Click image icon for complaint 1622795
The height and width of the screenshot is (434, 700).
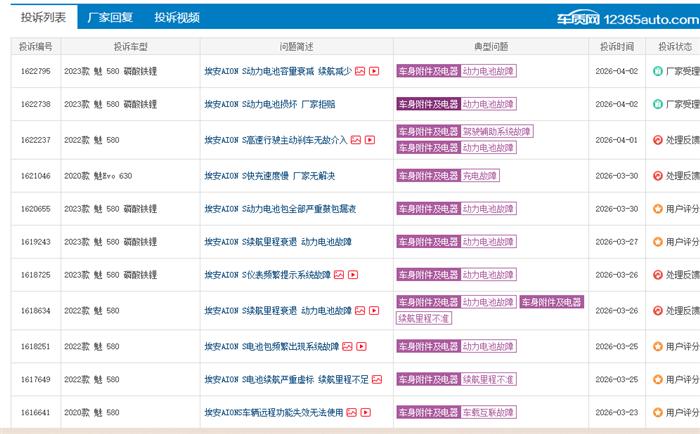[x=360, y=71]
